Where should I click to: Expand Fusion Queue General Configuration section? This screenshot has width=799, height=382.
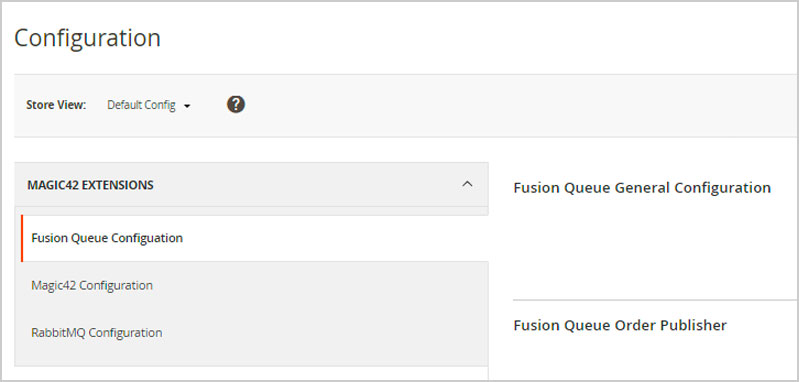(642, 188)
